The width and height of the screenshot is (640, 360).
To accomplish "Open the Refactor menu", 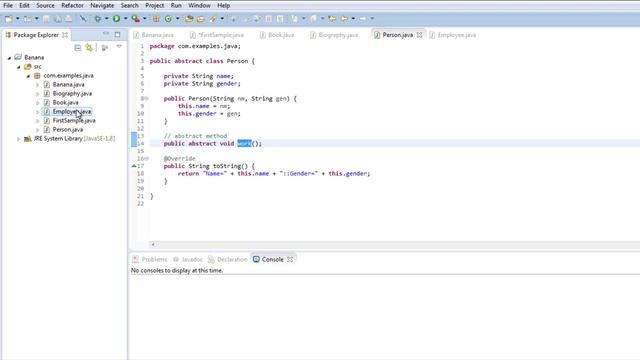I will tap(72, 5).
